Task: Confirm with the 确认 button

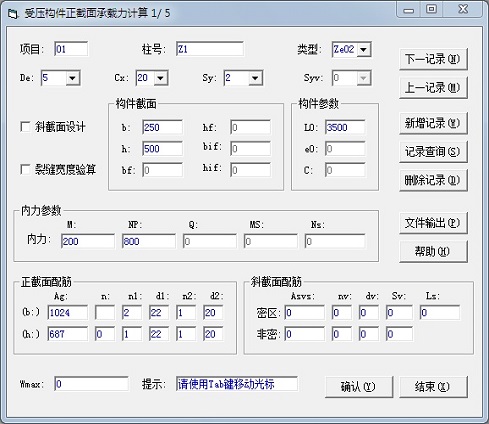Action: 359,387
